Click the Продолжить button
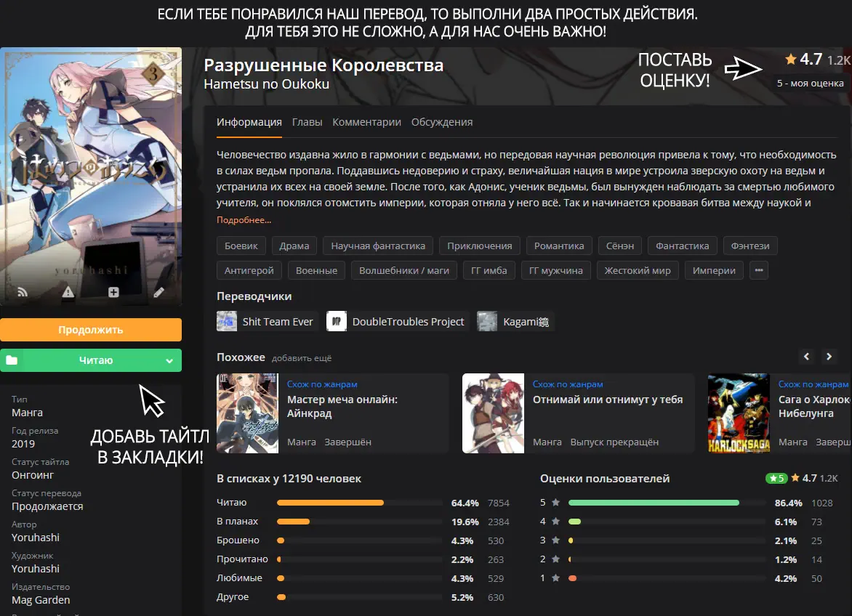852x616 pixels. coord(91,330)
